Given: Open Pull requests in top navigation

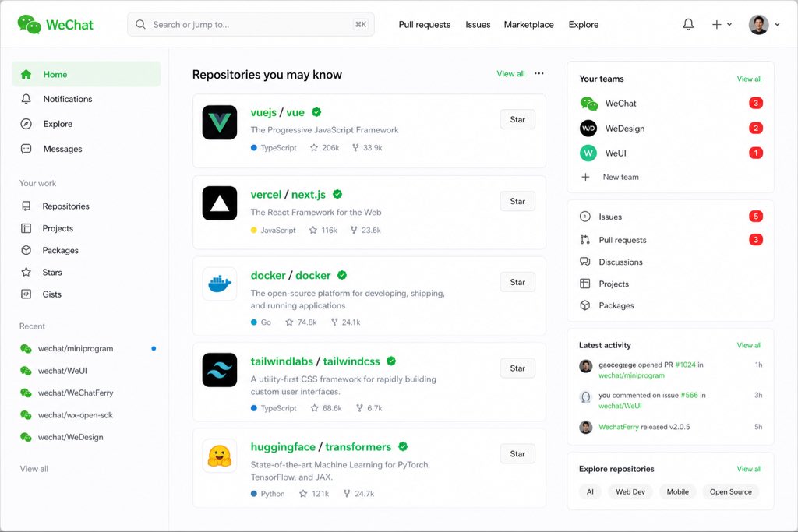Looking at the screenshot, I should [425, 24].
